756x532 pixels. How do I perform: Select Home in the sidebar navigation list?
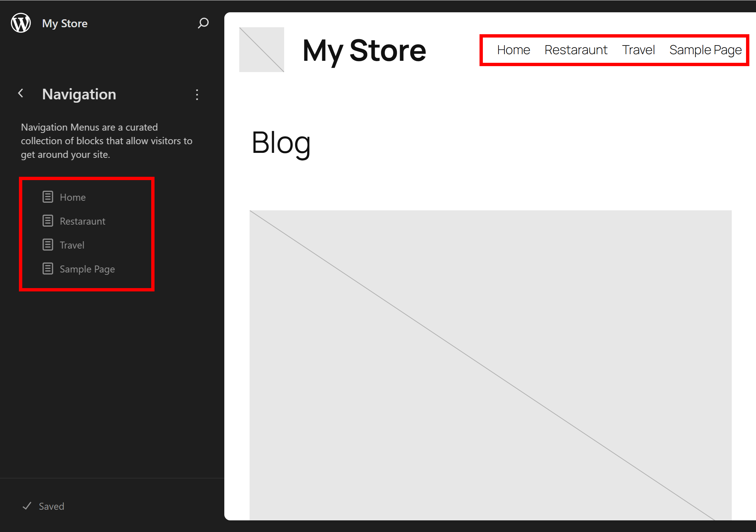pyautogui.click(x=73, y=197)
